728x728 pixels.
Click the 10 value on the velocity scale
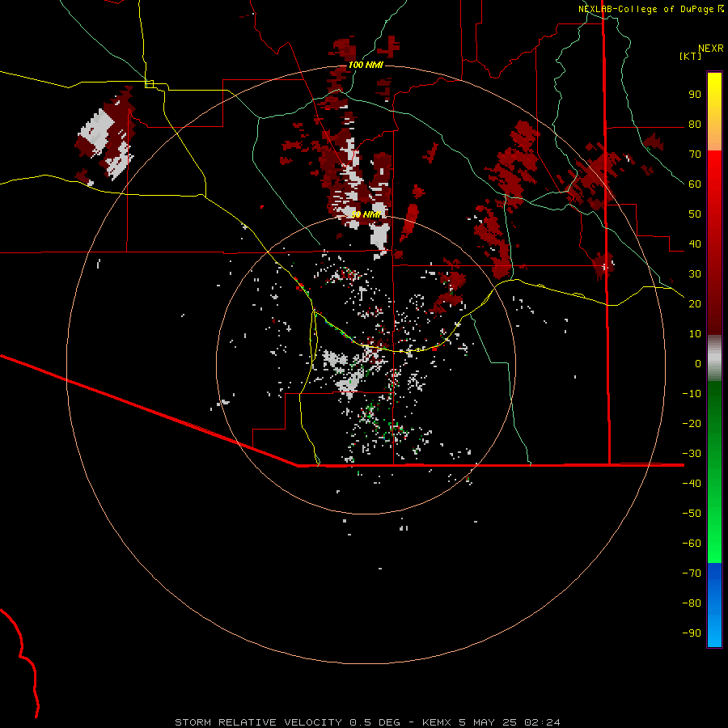pyautogui.click(x=695, y=334)
